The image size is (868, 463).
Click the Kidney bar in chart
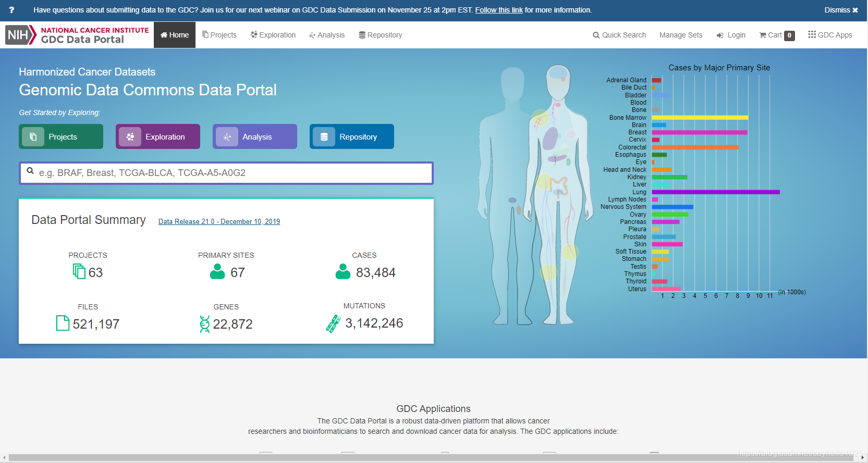[x=669, y=177]
